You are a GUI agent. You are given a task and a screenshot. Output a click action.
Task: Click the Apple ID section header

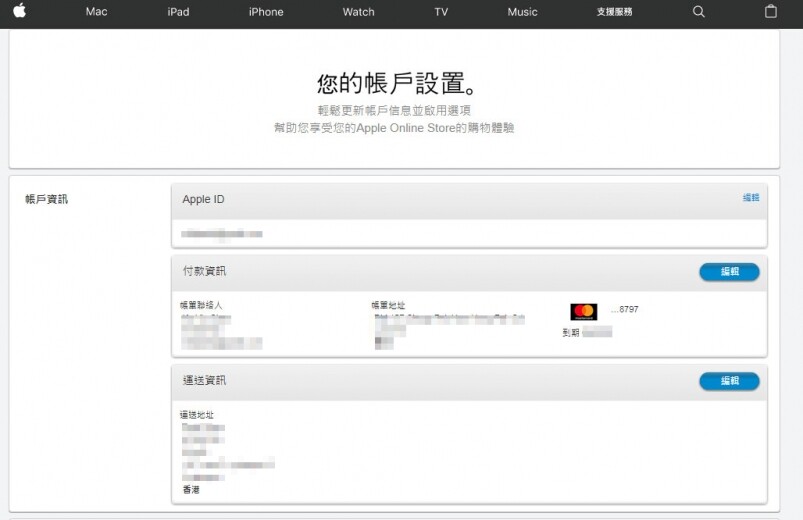[203, 199]
